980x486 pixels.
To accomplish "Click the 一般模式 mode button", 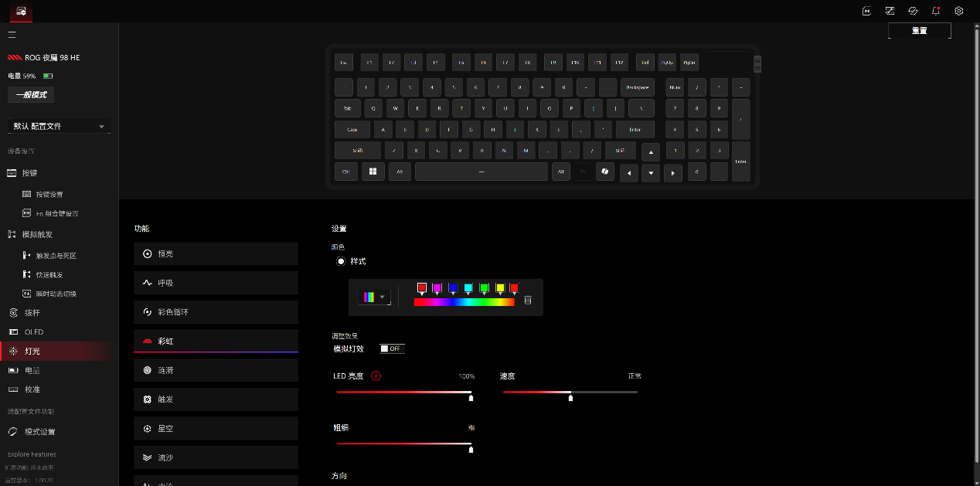I will pyautogui.click(x=31, y=95).
